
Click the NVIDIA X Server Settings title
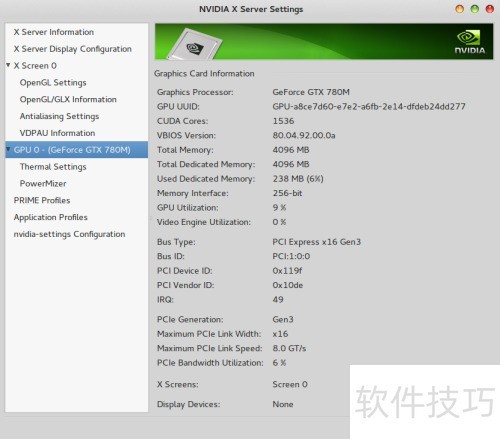(251, 9)
